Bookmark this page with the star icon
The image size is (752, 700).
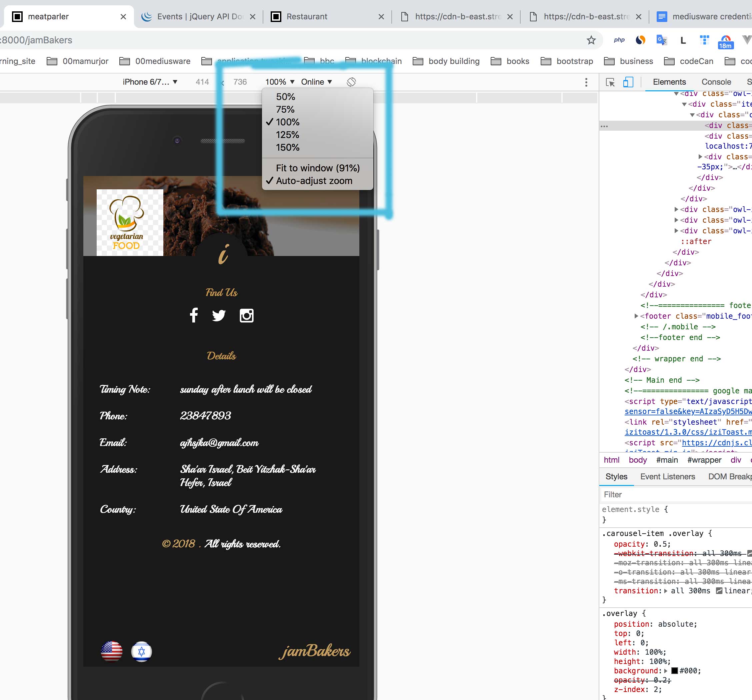(591, 40)
